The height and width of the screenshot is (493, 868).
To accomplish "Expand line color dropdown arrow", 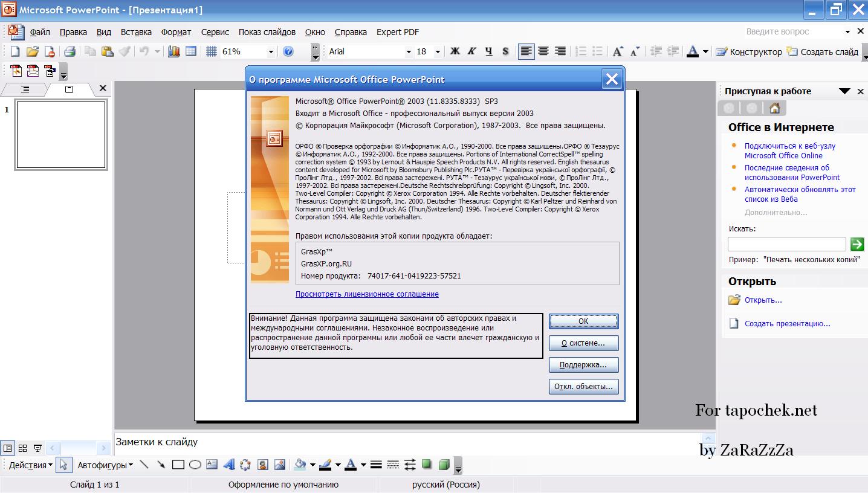I will tap(338, 465).
